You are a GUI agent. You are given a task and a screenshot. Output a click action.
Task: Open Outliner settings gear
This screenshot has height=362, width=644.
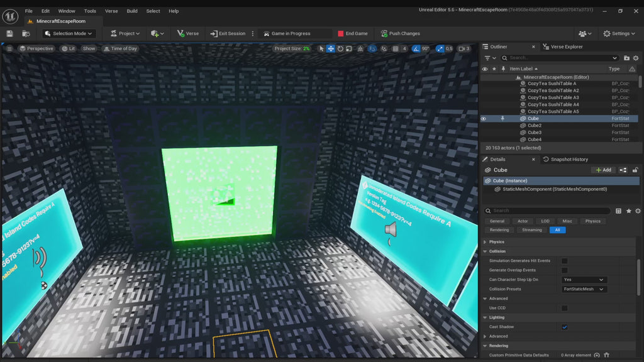(x=636, y=58)
